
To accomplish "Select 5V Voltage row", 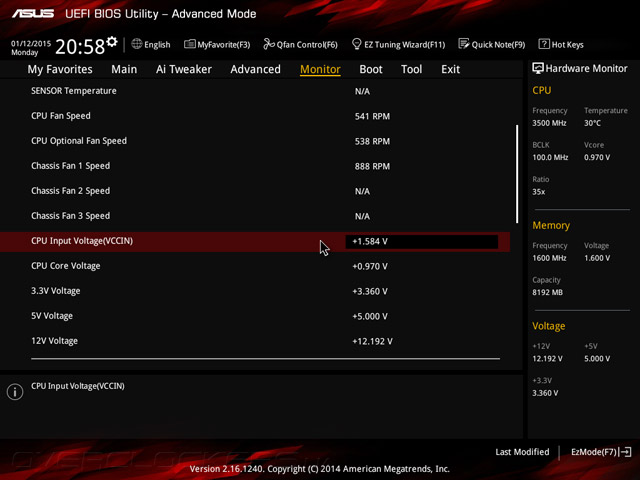I will [255, 316].
